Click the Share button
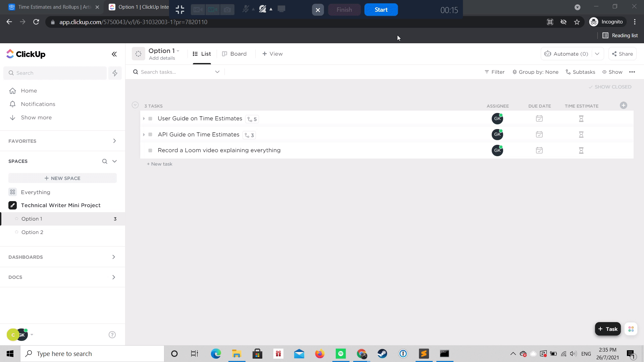This screenshot has height=362, width=644. pos(622,54)
